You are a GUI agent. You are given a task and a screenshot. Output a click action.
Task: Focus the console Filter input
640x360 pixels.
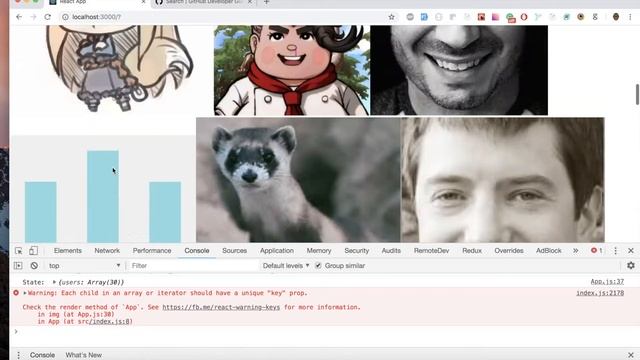[x=193, y=266]
